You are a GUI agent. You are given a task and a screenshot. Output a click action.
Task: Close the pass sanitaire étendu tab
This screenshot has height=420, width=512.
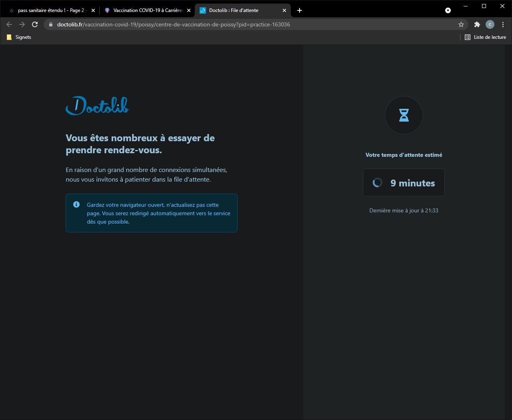coord(93,10)
